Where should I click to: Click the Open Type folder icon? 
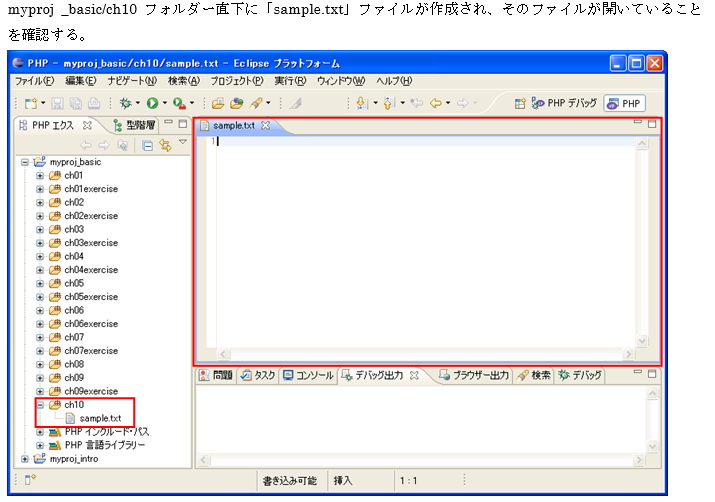pyautogui.click(x=237, y=104)
